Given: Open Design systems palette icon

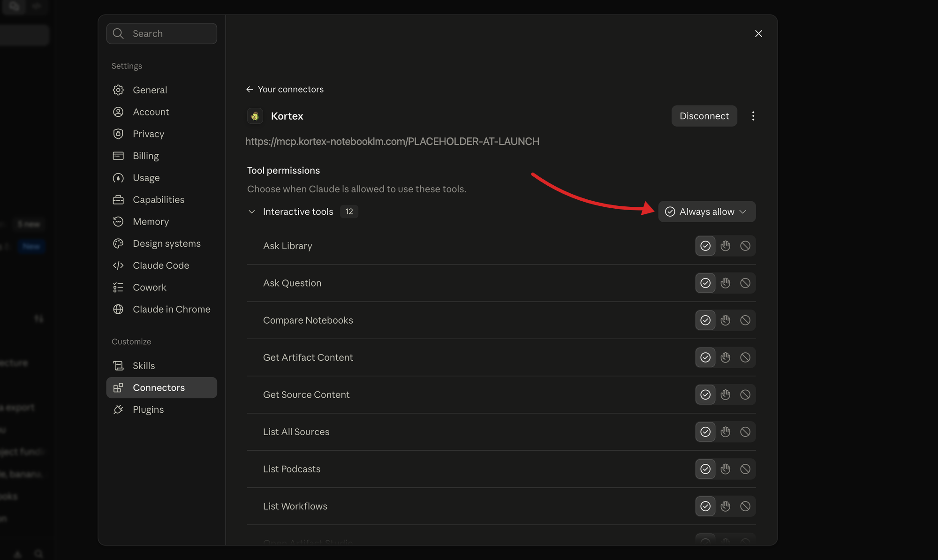Looking at the screenshot, I should pyautogui.click(x=118, y=243).
